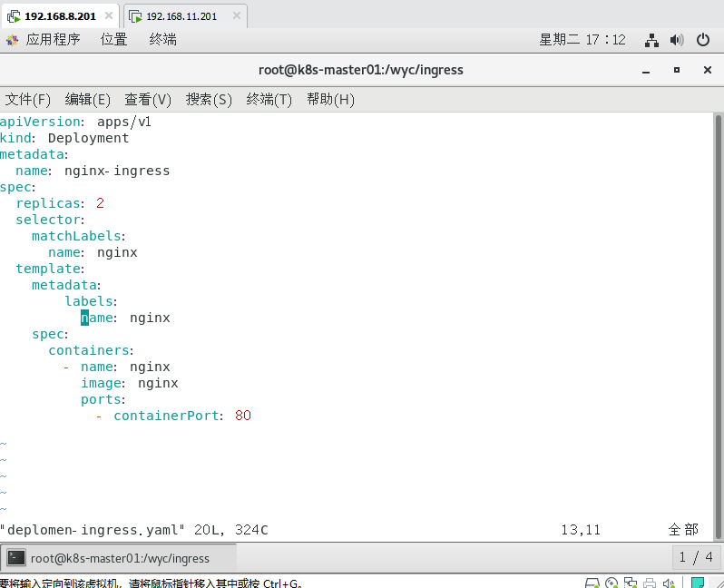
Task: Click the printer device status icon
Action: (x=650, y=583)
